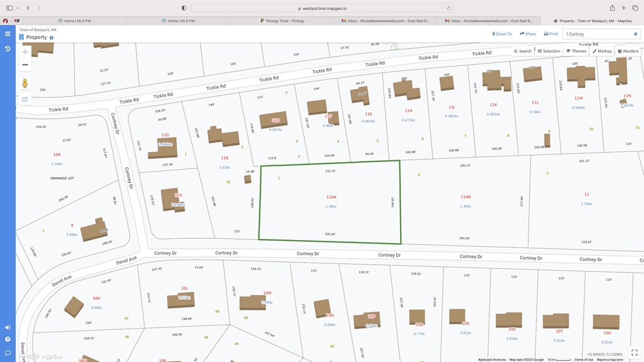Click the Abutters button
This screenshot has width=644, height=362.
tap(628, 51)
